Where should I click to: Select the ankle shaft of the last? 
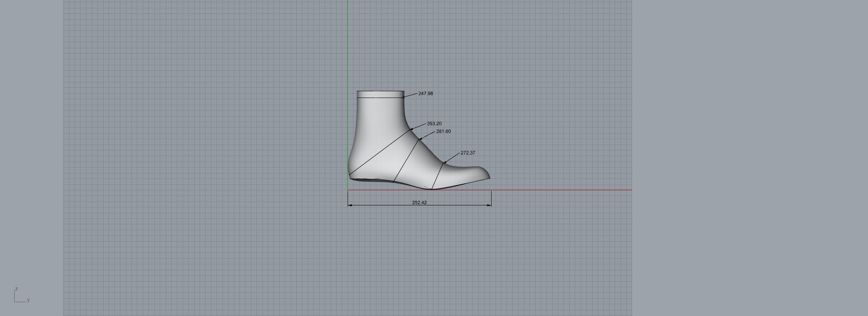pyautogui.click(x=380, y=115)
